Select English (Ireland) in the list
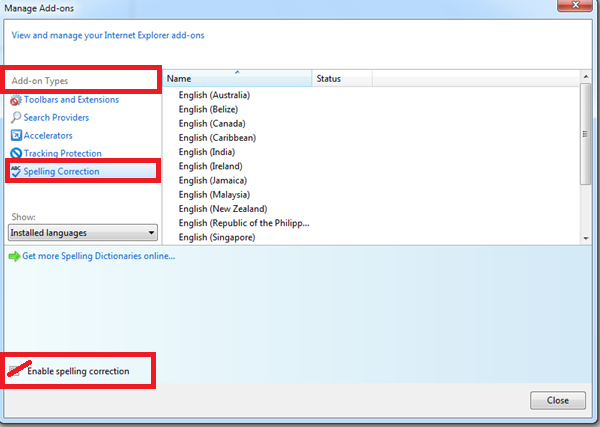This screenshot has height=427, width=600. 210,166
